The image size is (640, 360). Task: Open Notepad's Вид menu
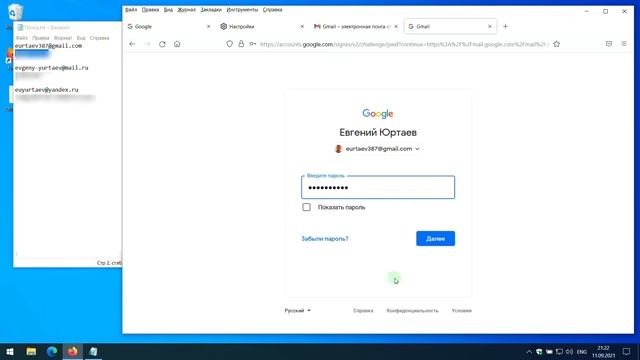tap(81, 38)
